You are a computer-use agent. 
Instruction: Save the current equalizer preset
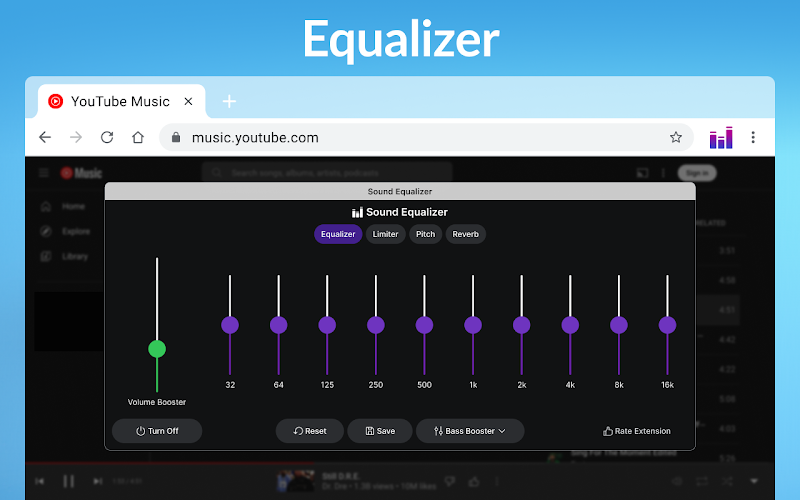pos(380,431)
